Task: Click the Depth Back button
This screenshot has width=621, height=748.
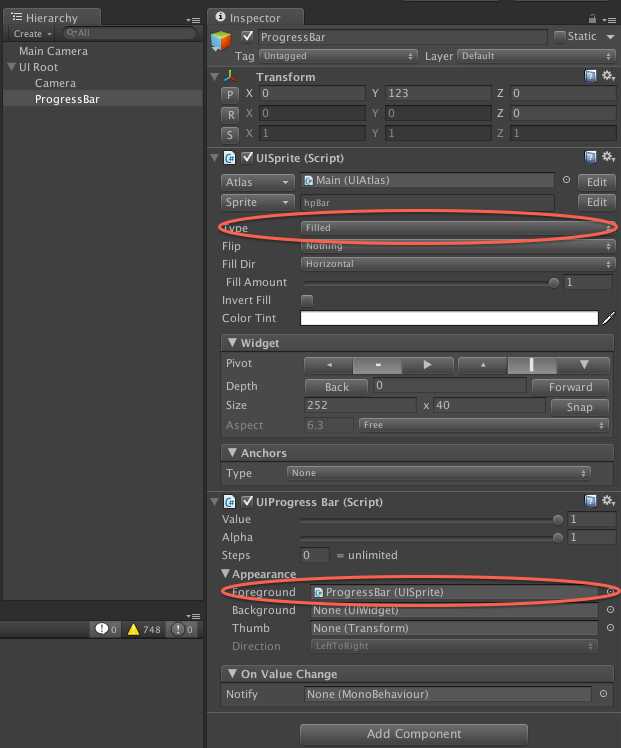Action: click(x=336, y=386)
